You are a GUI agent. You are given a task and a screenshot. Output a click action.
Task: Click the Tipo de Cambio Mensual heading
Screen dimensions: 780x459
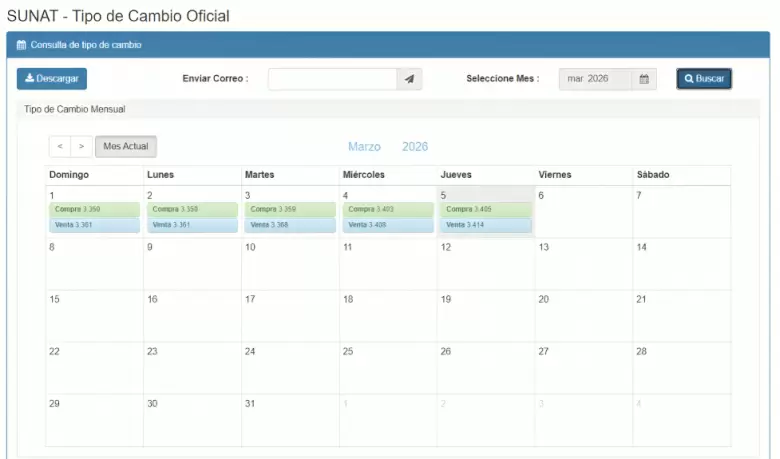[x=74, y=109]
